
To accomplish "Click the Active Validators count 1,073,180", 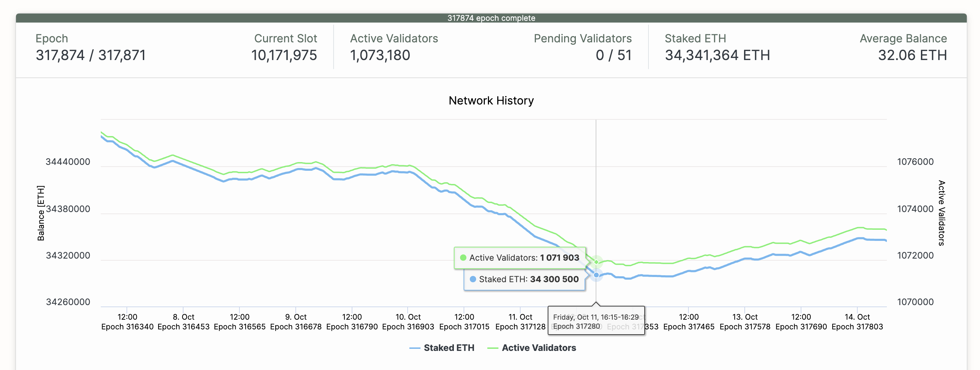I will (x=380, y=56).
